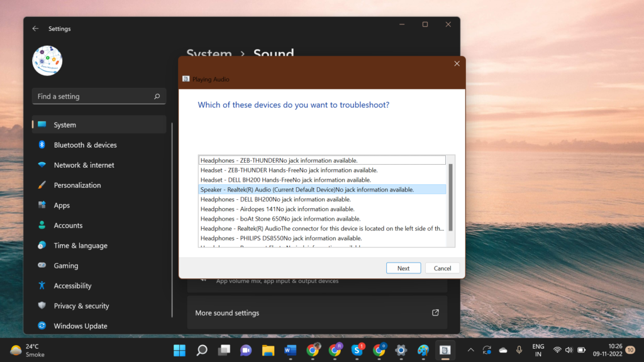
Task: Click Next in the troubleshooter dialog
Action: click(x=403, y=268)
